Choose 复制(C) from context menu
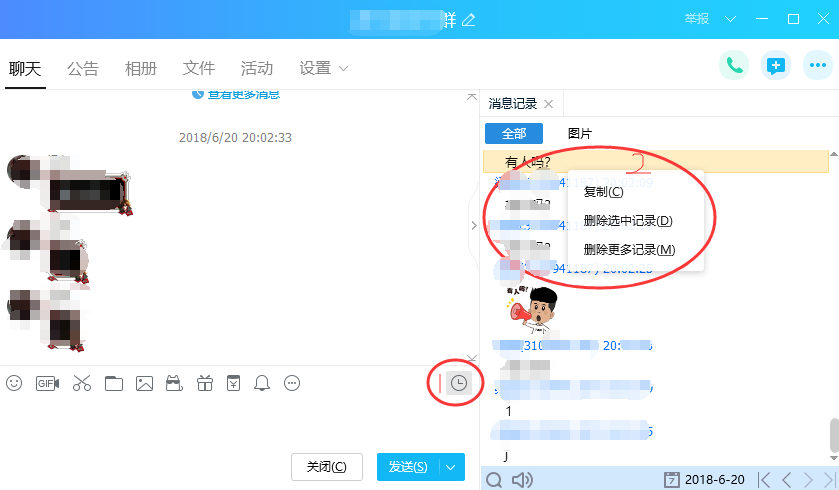This screenshot has width=839, height=490. [x=603, y=192]
